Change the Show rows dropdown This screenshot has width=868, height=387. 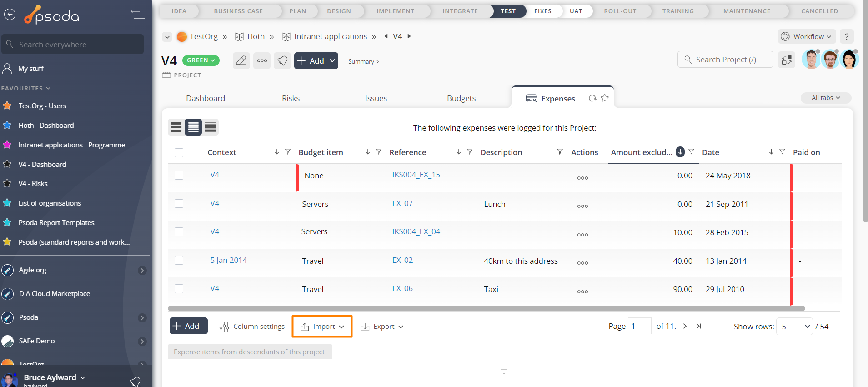pyautogui.click(x=794, y=327)
